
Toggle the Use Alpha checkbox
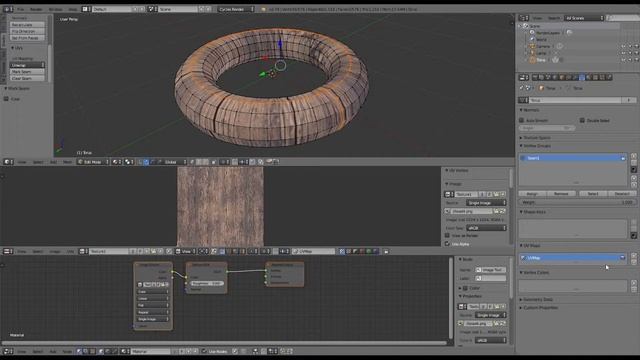447,244
